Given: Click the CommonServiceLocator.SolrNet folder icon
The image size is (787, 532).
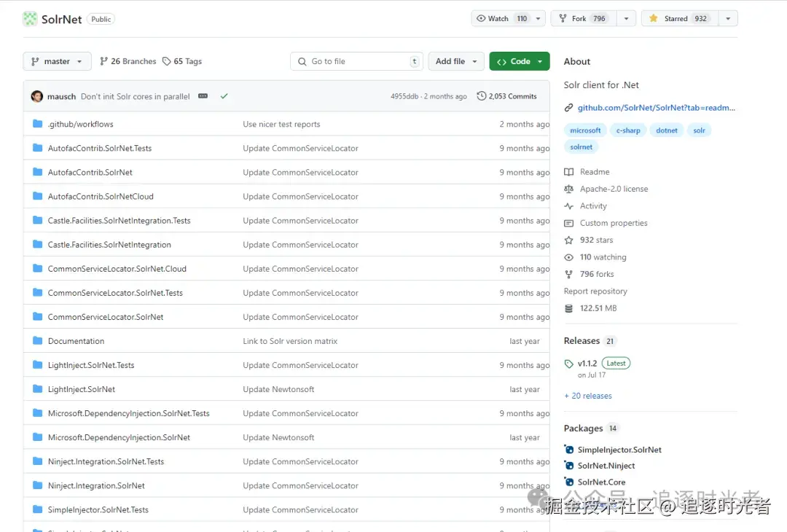Looking at the screenshot, I should point(38,316).
